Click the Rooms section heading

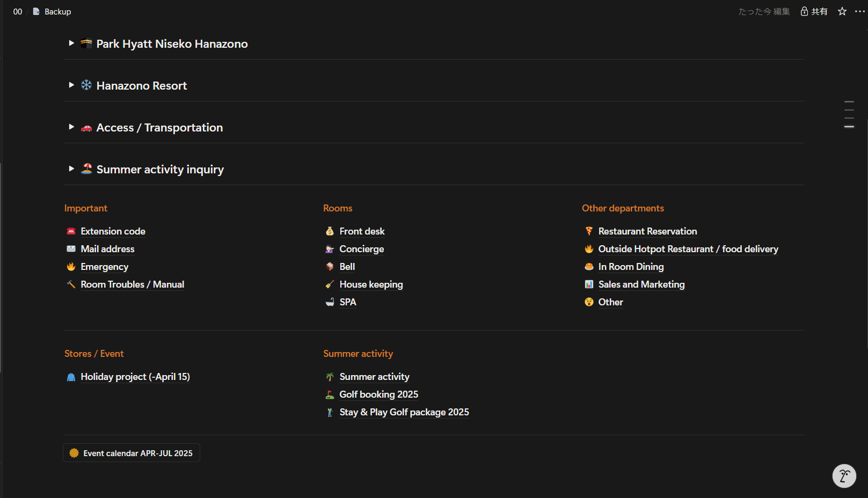pyautogui.click(x=338, y=208)
